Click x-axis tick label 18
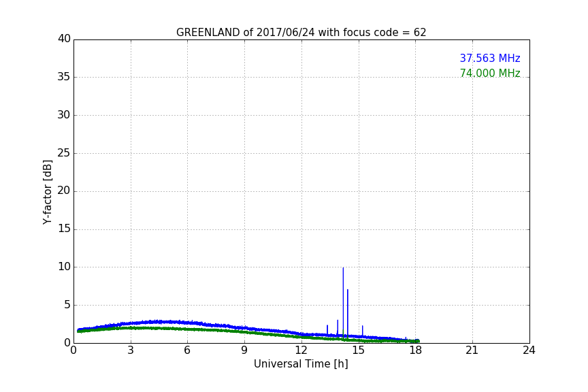 [416, 350]
